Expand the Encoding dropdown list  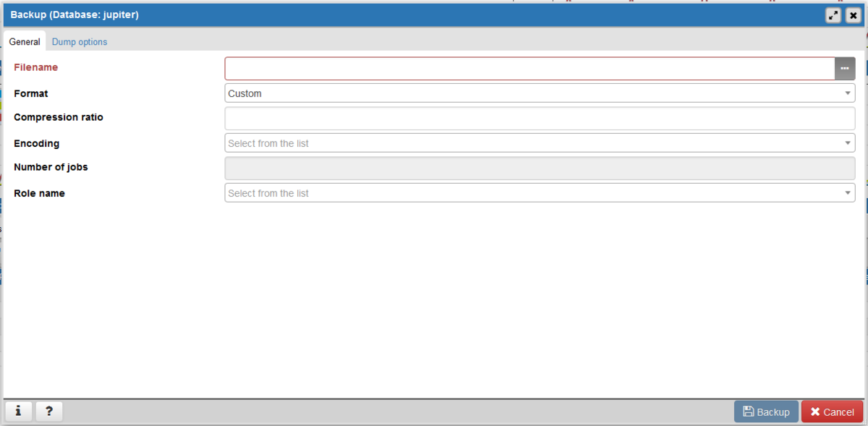pyautogui.click(x=539, y=143)
